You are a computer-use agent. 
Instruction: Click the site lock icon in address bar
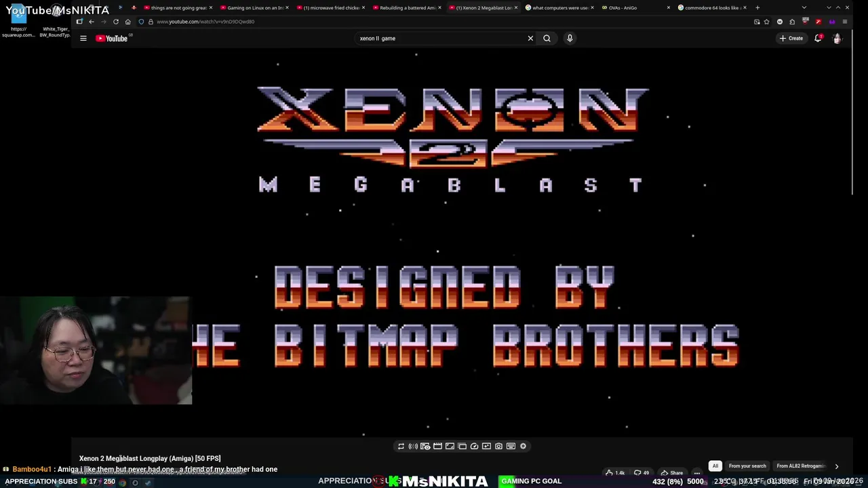pyautogui.click(x=151, y=22)
